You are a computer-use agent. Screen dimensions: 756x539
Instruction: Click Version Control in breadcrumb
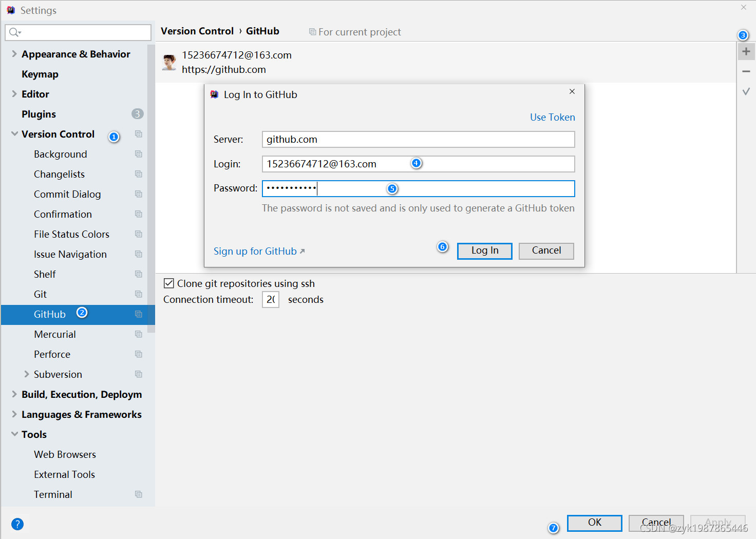tap(197, 31)
